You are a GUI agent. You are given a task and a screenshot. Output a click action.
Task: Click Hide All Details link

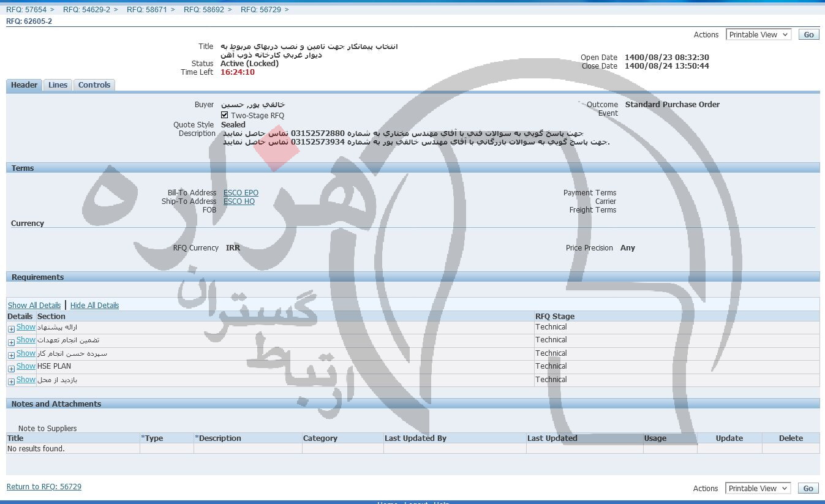pyautogui.click(x=94, y=306)
